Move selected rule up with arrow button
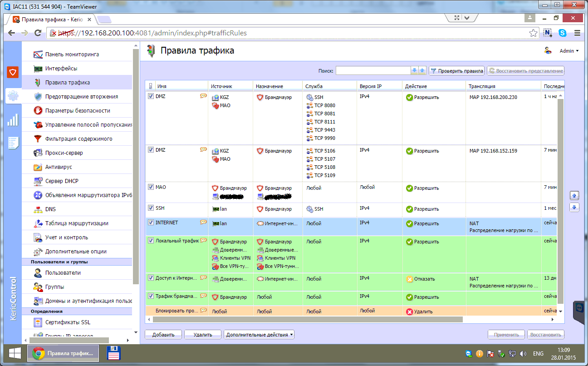588x366 pixels. pos(574,195)
